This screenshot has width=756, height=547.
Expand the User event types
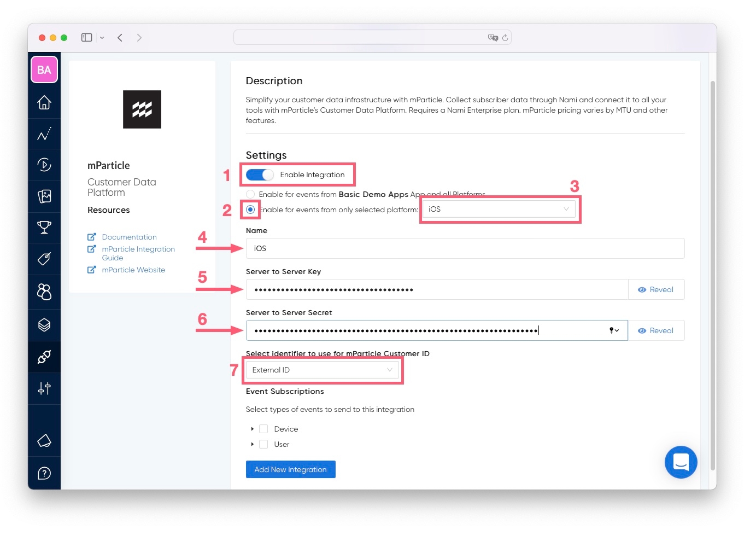[252, 444]
